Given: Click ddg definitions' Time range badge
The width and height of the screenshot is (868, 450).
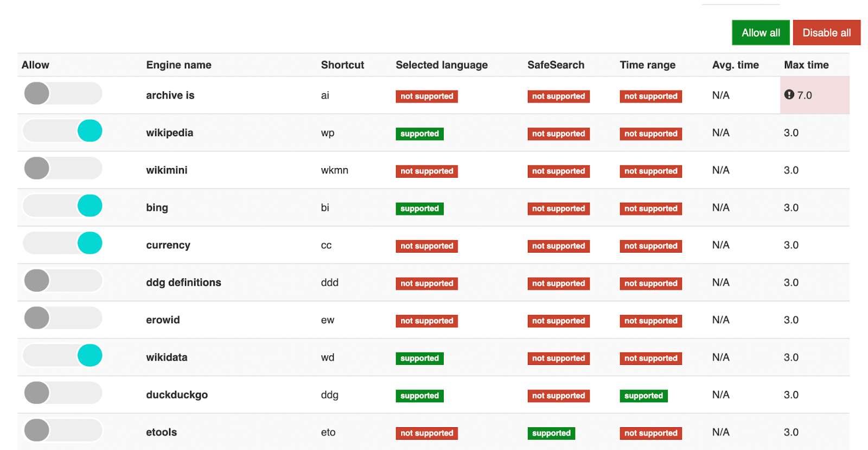Looking at the screenshot, I should tap(650, 283).
